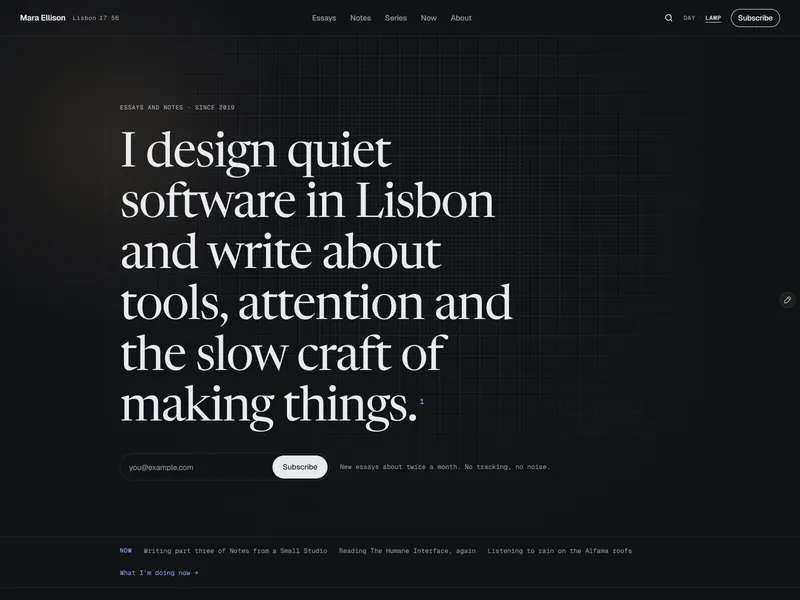Click 'Lisbon 17:56' time text
The image size is (800, 600).
[96, 18]
